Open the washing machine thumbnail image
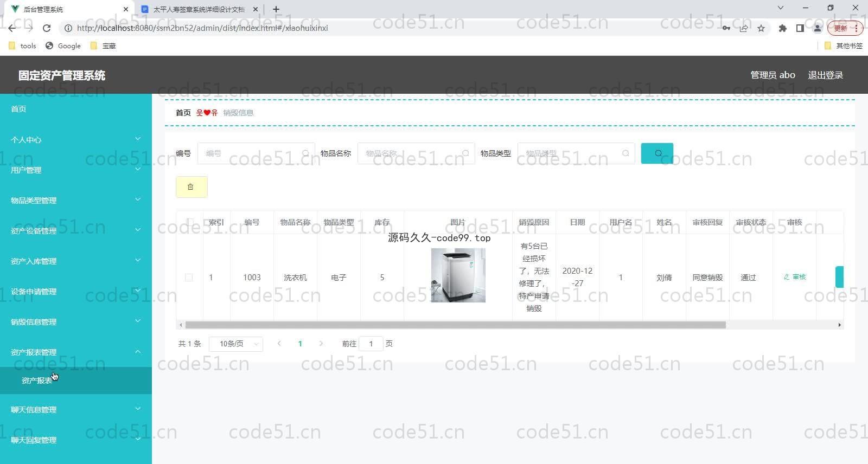Viewport: 868px width, 464px height. pos(458,275)
